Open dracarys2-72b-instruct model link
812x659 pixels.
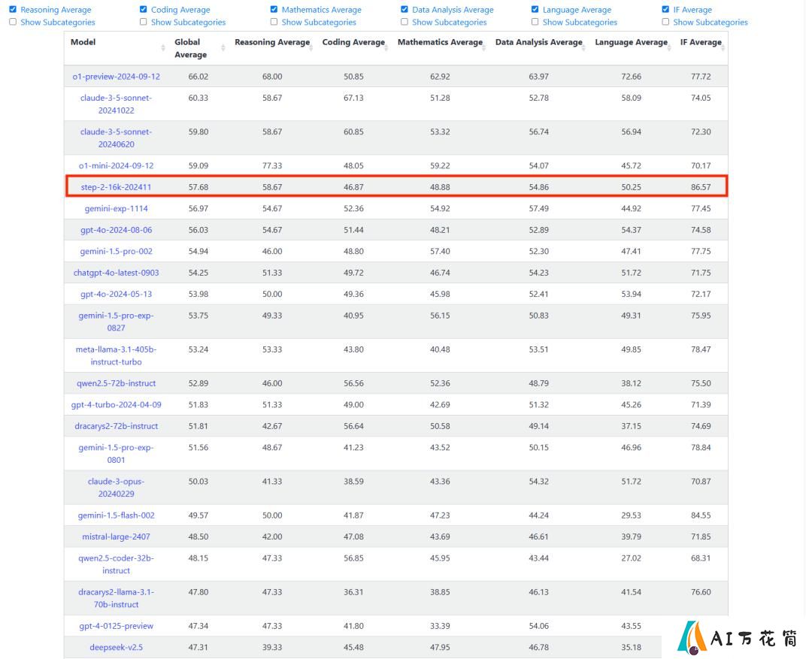pyautogui.click(x=116, y=426)
